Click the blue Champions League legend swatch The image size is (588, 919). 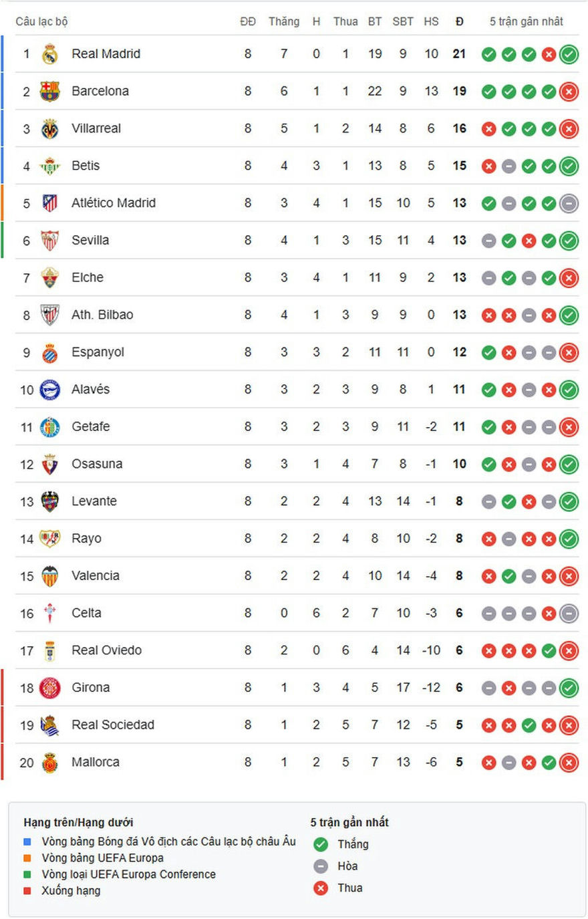coord(27,841)
